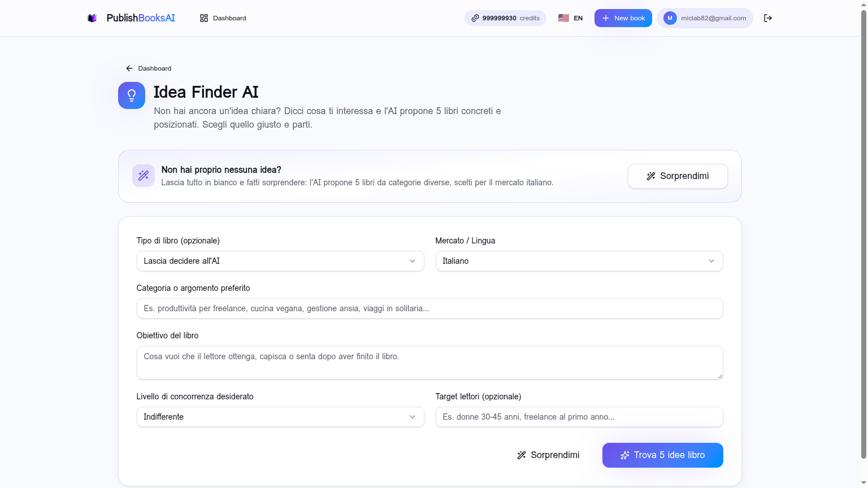868x488 pixels.
Task: Click the PublishBooksAI book logo icon
Action: point(92,18)
